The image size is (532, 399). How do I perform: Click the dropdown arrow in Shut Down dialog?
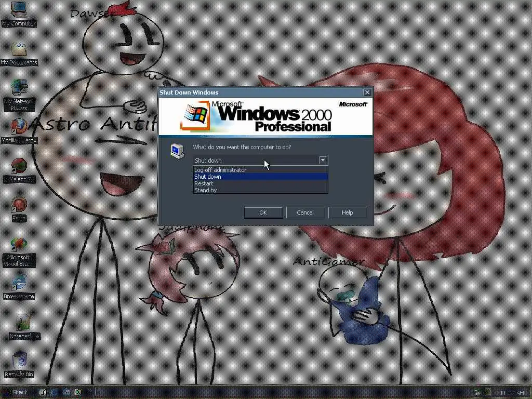pyautogui.click(x=323, y=160)
